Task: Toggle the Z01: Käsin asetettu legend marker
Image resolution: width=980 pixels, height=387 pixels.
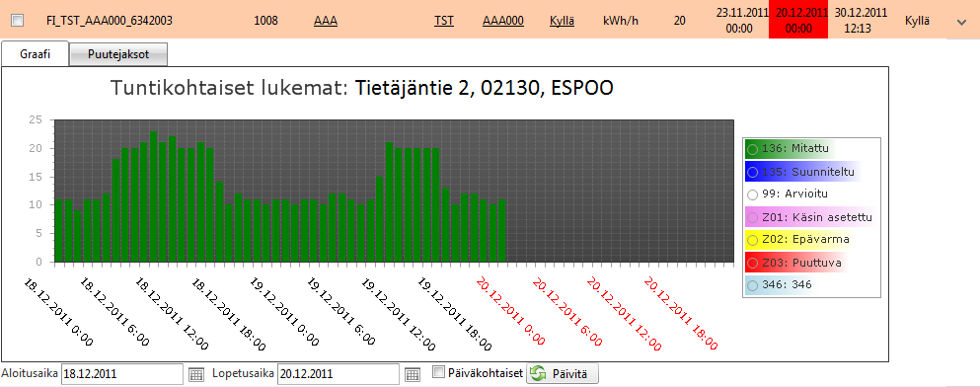Action: 752,217
